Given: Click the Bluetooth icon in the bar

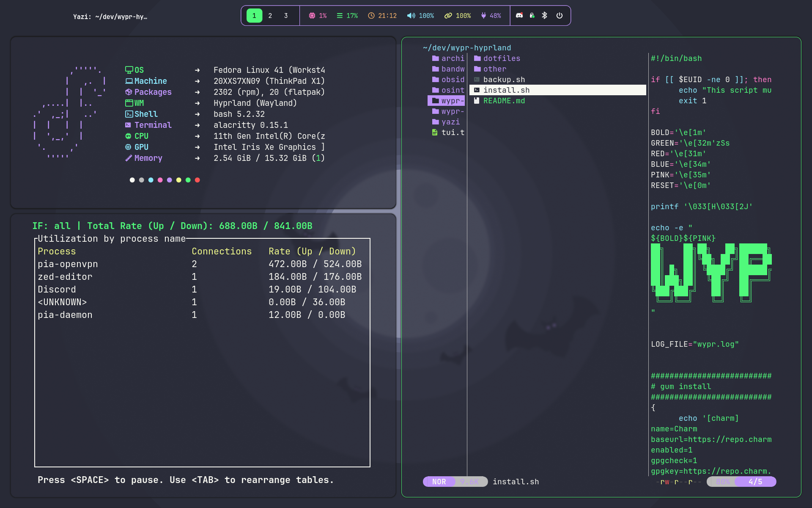Looking at the screenshot, I should (545, 16).
